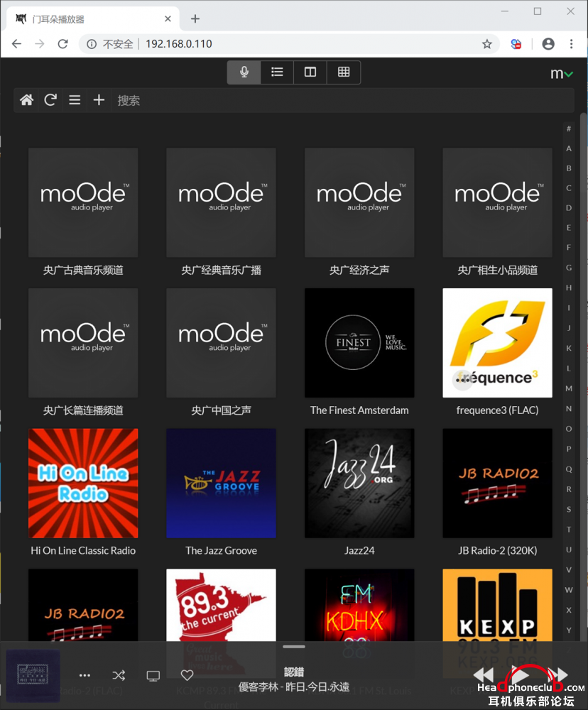The image size is (588, 710).
Task: Open the 央广经典音乐广播 station
Action: tap(221, 202)
